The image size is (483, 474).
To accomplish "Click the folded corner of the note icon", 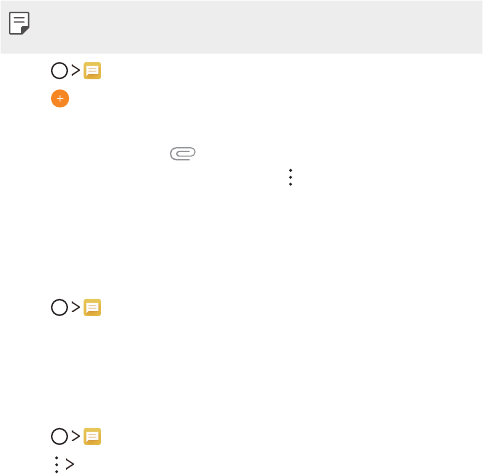I will point(25,30).
